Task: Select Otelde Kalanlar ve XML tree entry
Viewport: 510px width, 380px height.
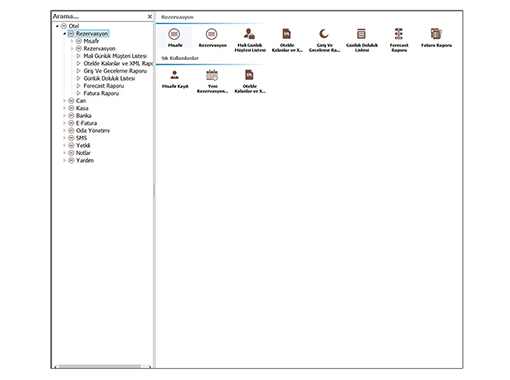Action: [115, 63]
